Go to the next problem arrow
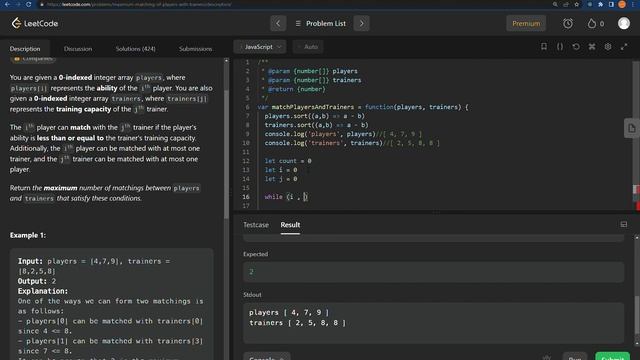 (x=361, y=23)
